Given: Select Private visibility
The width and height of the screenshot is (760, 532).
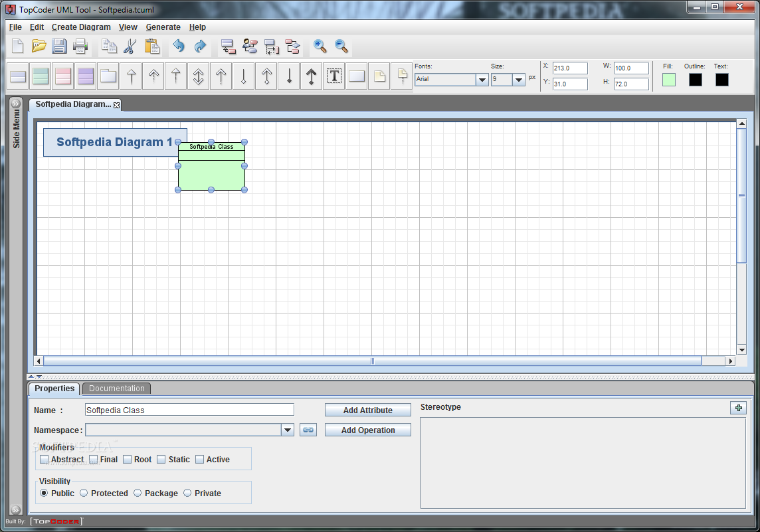Looking at the screenshot, I should pyautogui.click(x=187, y=493).
